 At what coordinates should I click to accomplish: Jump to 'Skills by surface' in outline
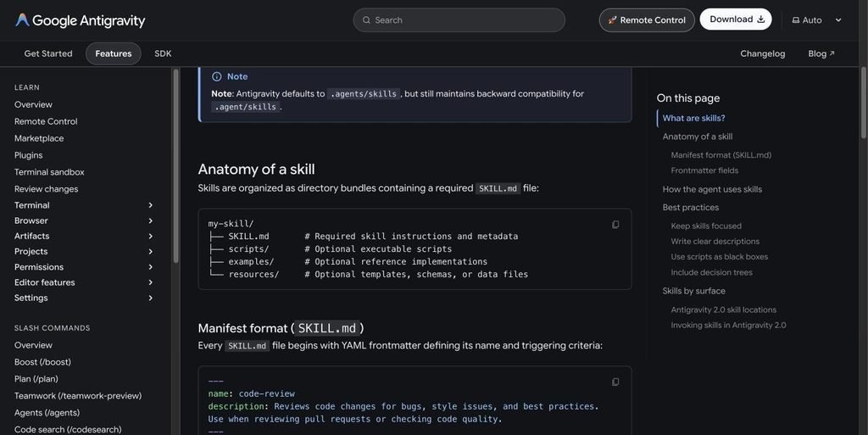coord(693,291)
